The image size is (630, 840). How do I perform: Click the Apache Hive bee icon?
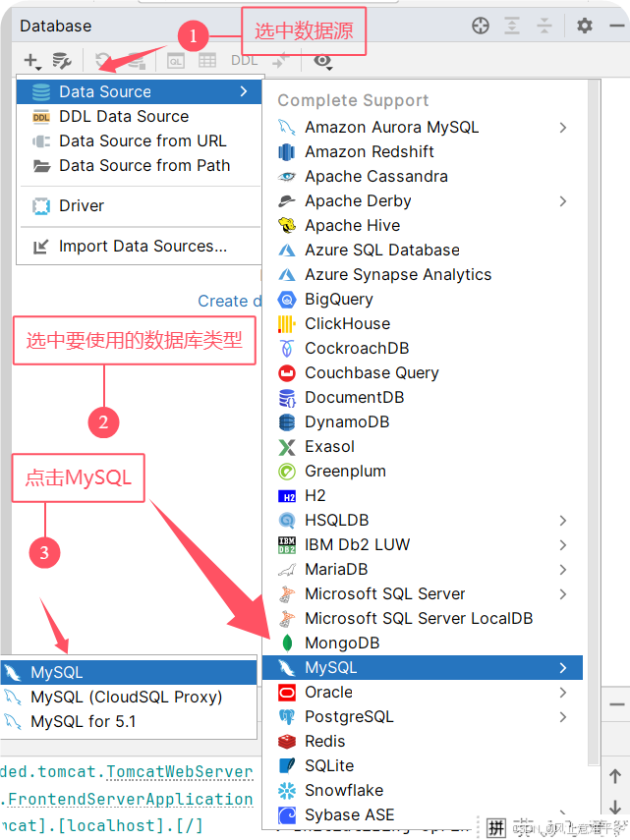click(287, 226)
